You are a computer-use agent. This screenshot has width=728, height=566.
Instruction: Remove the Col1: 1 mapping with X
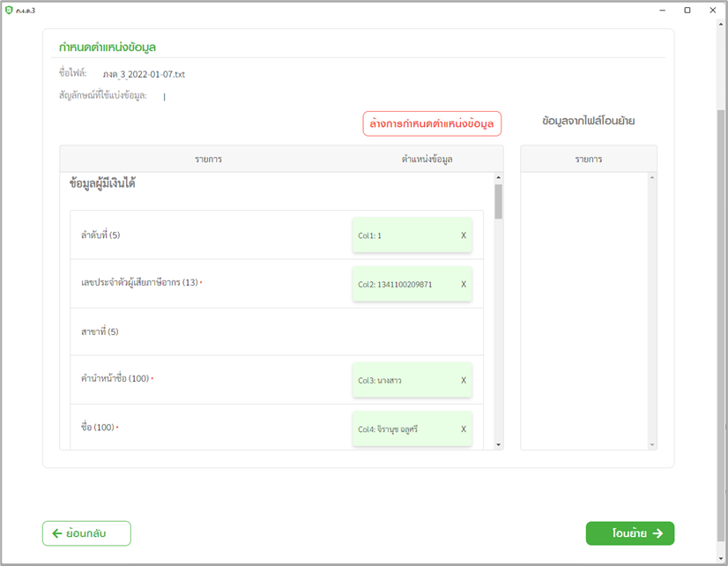coord(464,235)
